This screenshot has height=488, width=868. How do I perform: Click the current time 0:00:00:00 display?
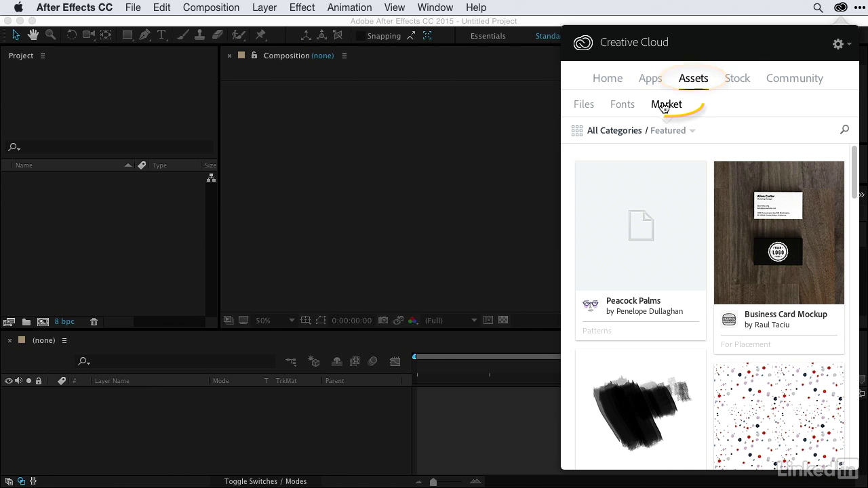click(351, 321)
